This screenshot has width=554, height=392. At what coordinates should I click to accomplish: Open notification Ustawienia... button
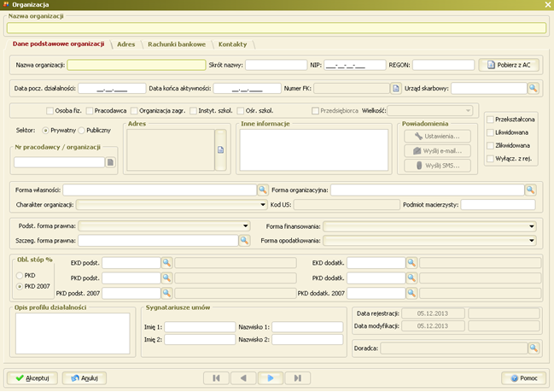(437, 137)
